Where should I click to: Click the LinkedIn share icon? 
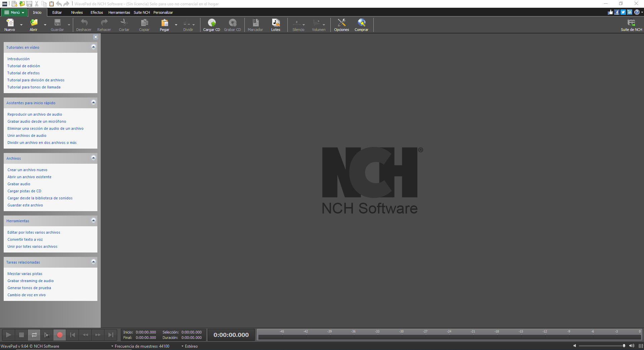coord(630,12)
